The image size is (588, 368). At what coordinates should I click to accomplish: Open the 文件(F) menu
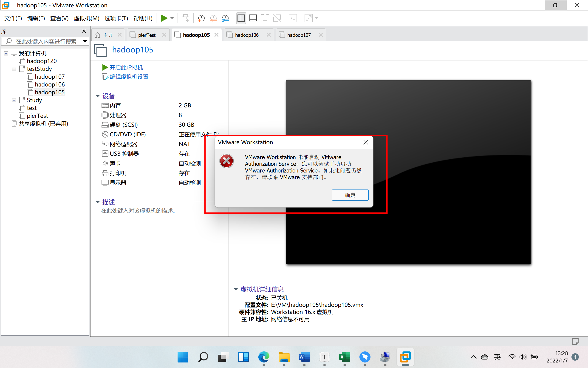[13, 18]
